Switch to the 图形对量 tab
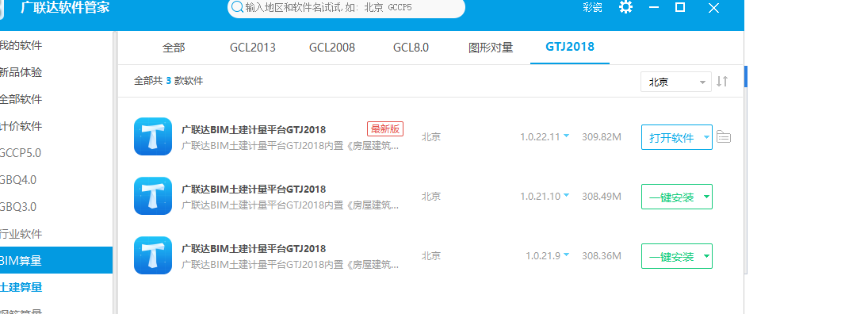868x314 pixels. pos(491,48)
